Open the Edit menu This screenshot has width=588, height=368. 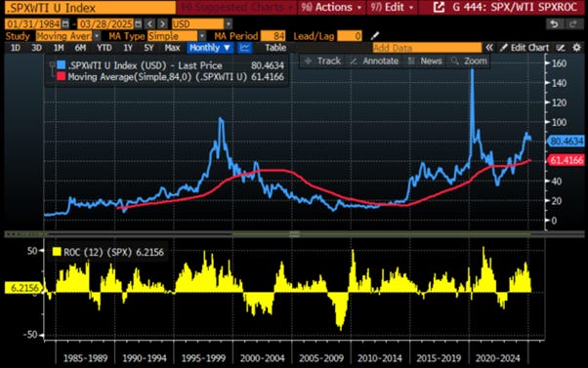(392, 7)
